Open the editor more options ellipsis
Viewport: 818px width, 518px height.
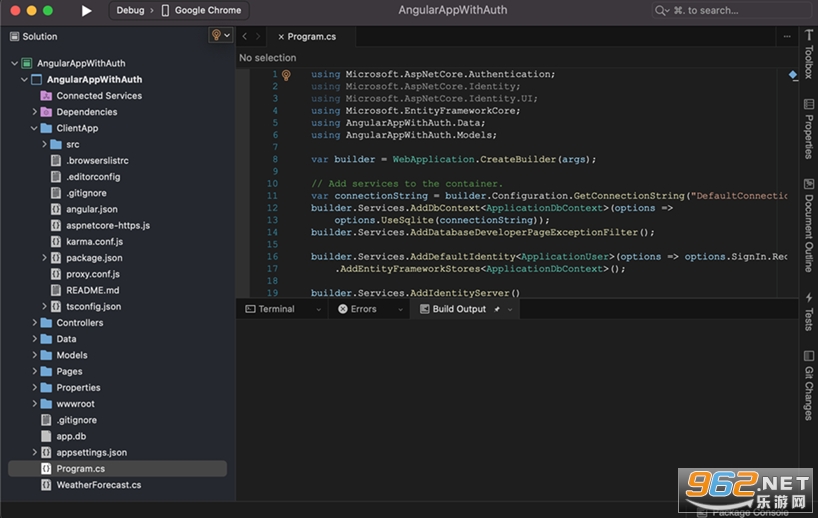click(x=787, y=37)
